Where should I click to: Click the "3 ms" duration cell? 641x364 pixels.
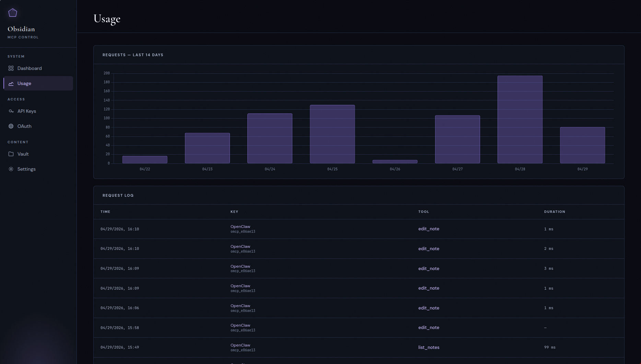(x=549, y=269)
